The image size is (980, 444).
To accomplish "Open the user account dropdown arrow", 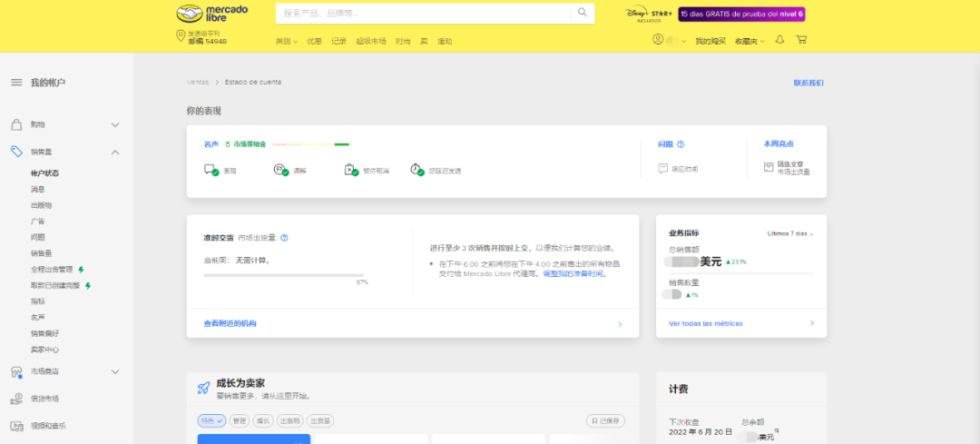I will tap(684, 41).
